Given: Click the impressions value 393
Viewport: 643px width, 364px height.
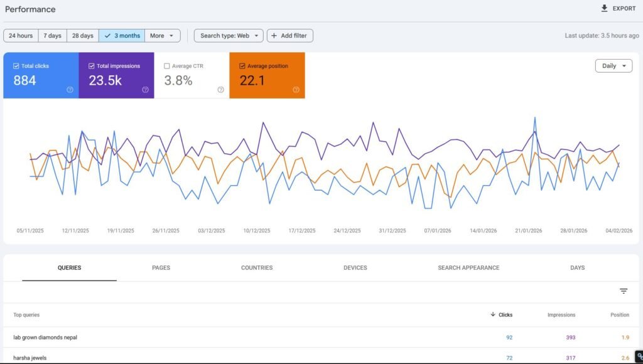Looking at the screenshot, I should pyautogui.click(x=570, y=338).
